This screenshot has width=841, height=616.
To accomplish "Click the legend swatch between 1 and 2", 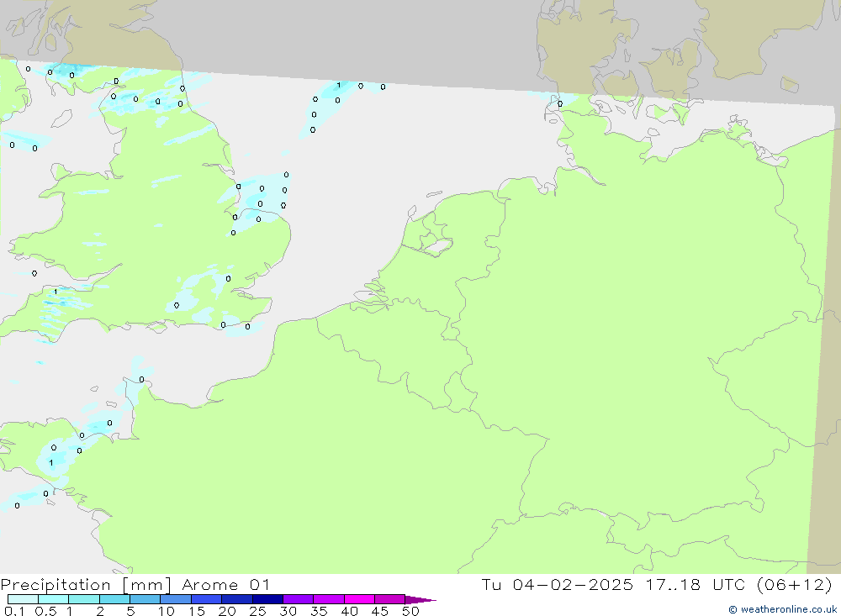I will 84,599.
